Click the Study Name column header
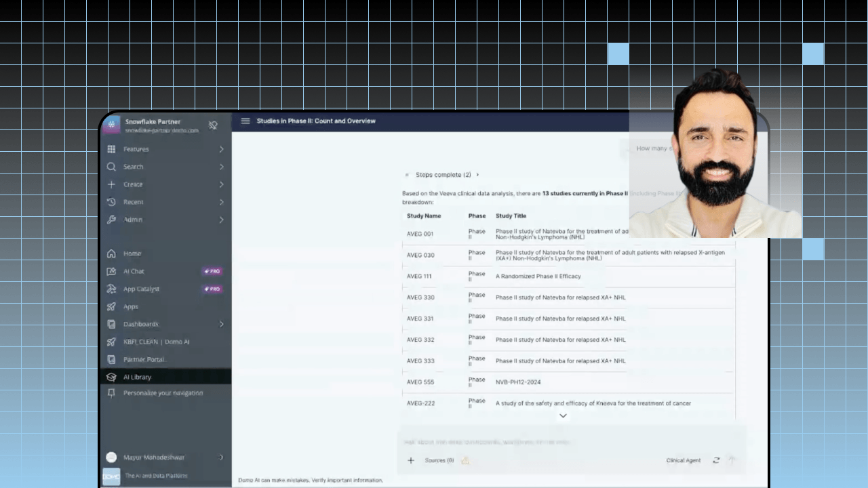868x488 pixels. click(424, 216)
